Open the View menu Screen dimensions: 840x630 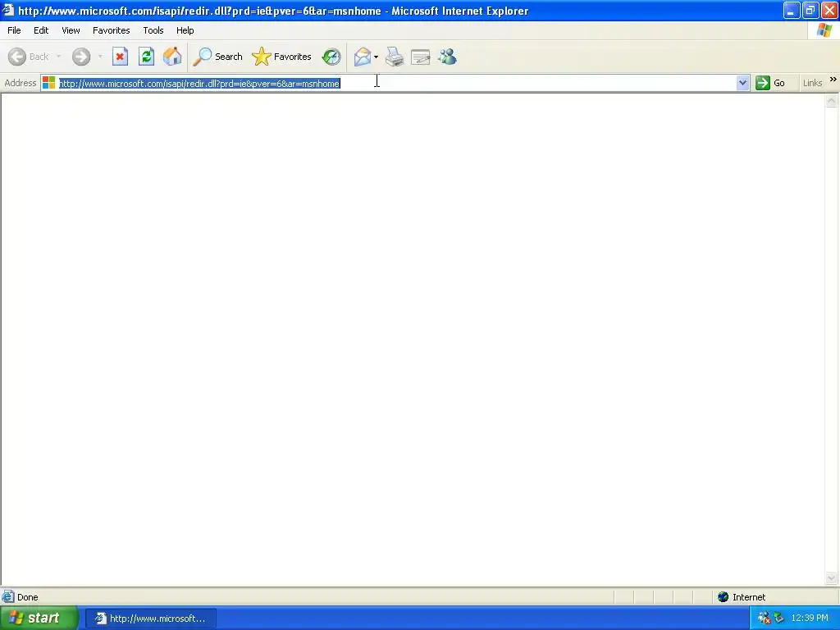(71, 30)
